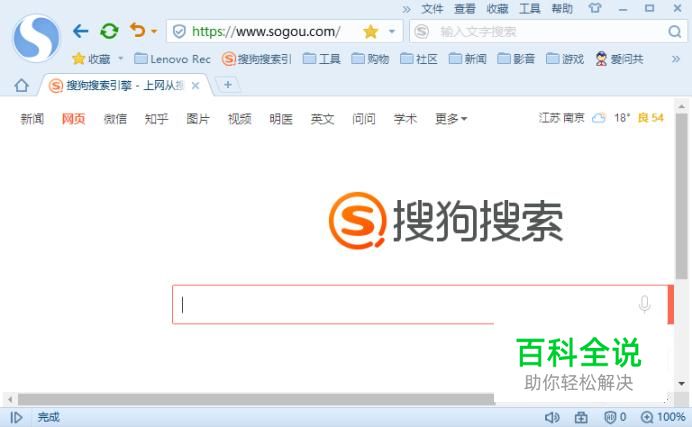Click the ad block shield counter
Screen dimensions: 692x427
615,417
